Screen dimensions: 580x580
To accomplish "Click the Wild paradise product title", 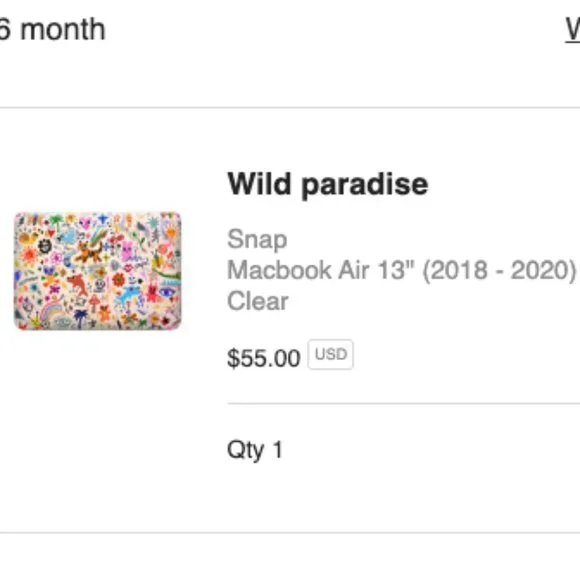I will (x=328, y=184).
